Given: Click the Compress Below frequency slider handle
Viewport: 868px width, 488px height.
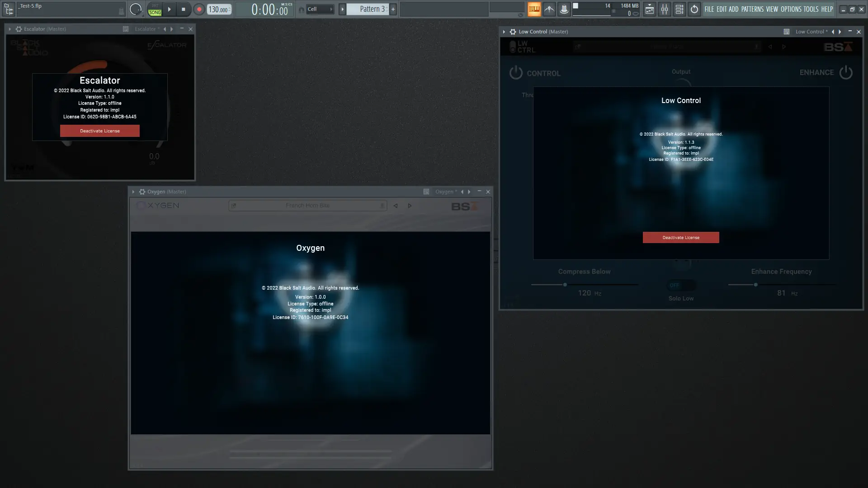Looking at the screenshot, I should pyautogui.click(x=565, y=285).
